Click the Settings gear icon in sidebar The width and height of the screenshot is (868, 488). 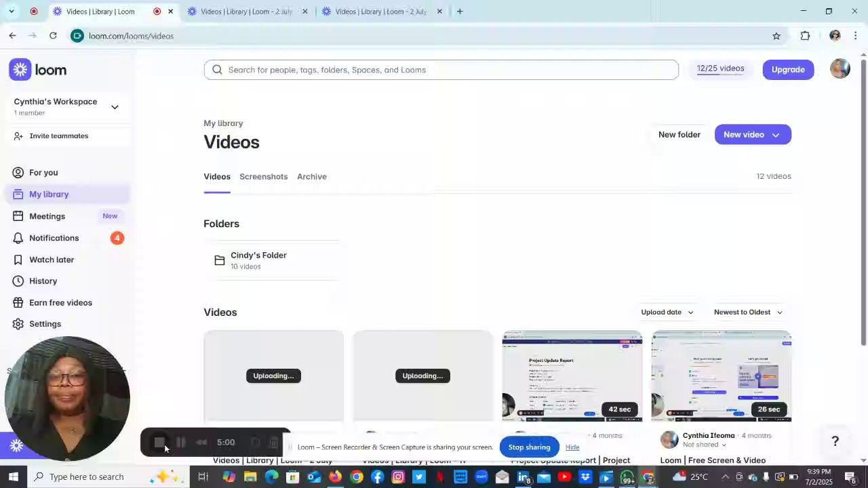tap(18, 324)
